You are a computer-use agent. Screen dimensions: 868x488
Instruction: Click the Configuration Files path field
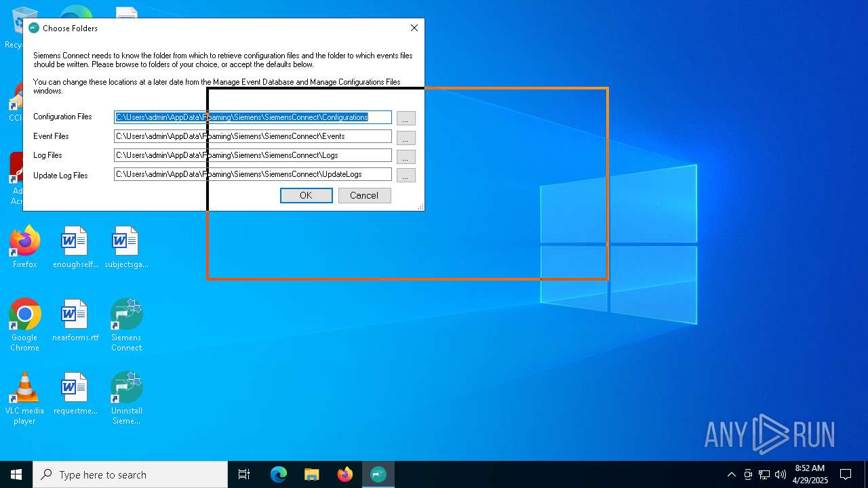253,117
